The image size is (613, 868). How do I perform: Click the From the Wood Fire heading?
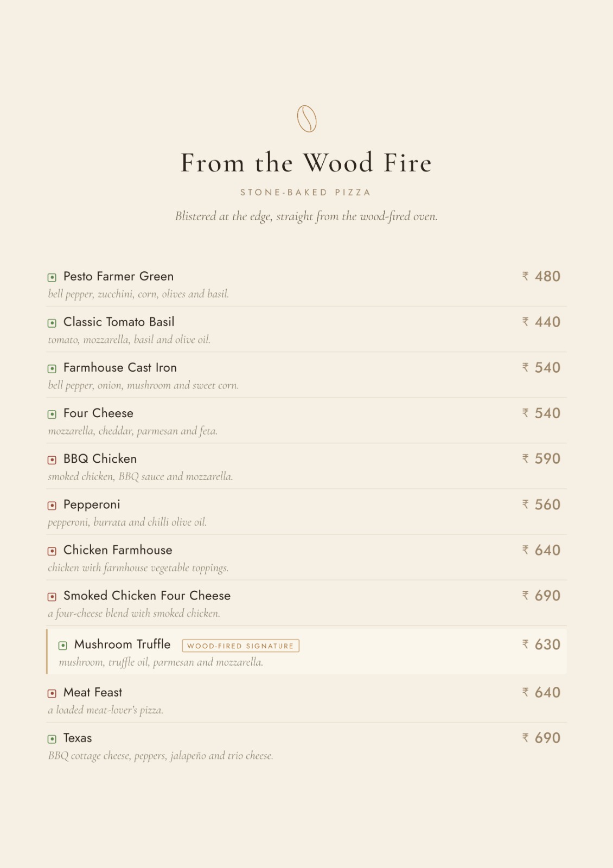click(306, 163)
